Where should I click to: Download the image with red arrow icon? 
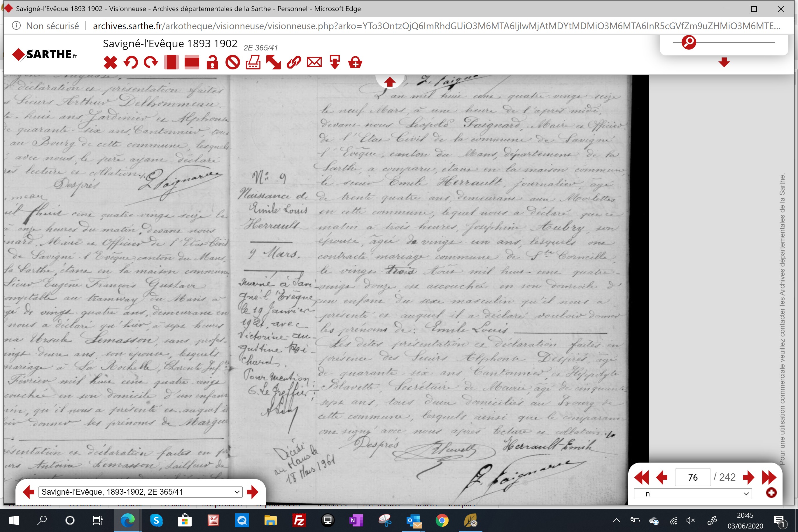tap(335, 62)
